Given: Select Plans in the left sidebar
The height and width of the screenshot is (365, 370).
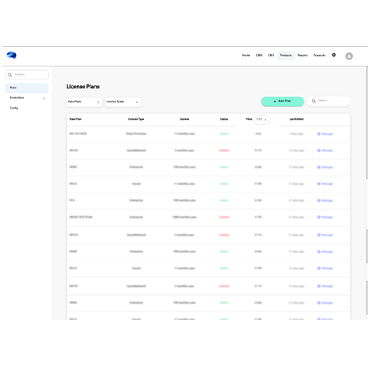Looking at the screenshot, I should coord(27,88).
